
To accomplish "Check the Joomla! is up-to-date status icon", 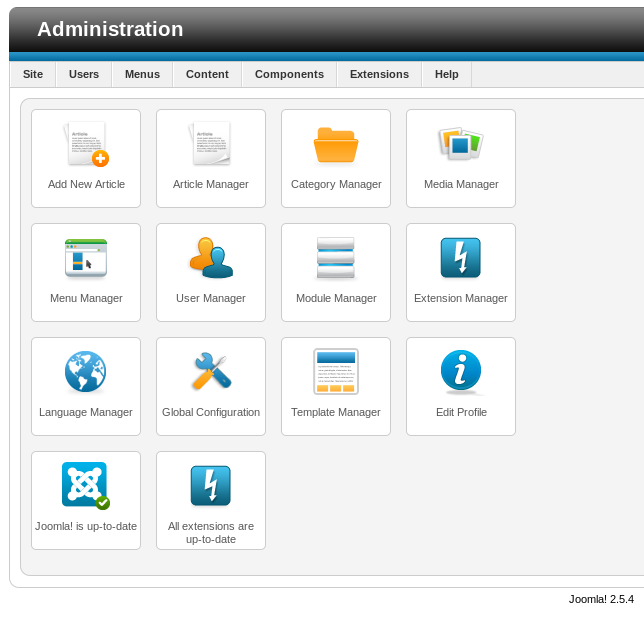I will (86, 486).
